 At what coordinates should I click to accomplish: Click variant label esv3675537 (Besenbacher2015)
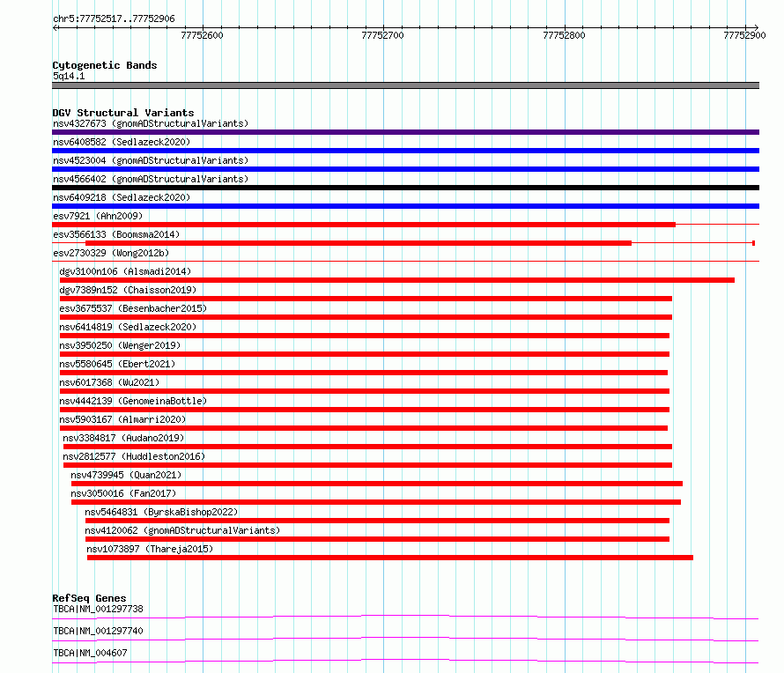click(x=133, y=308)
